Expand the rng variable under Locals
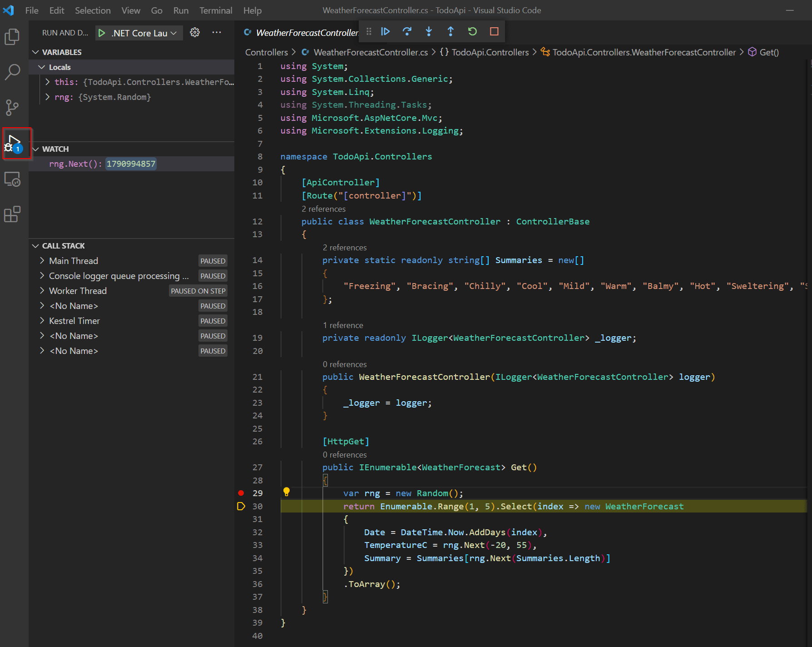 (47, 97)
